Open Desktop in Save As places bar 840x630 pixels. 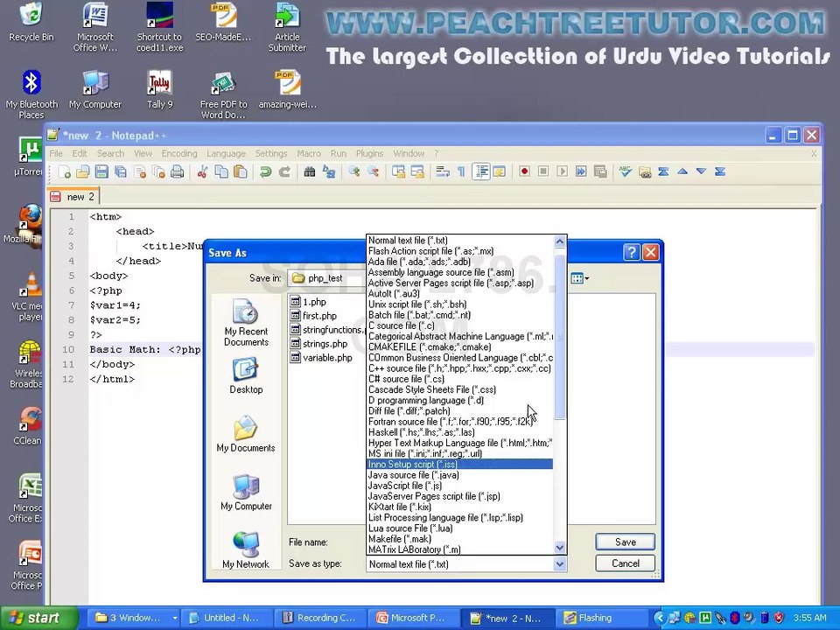pyautogui.click(x=246, y=376)
